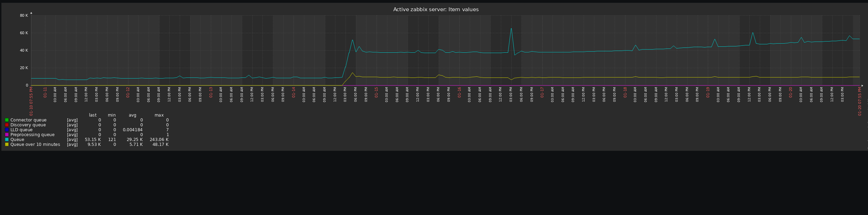
Task: Click the magenta Preprocessing queue legend swatch
Action: 7,135
